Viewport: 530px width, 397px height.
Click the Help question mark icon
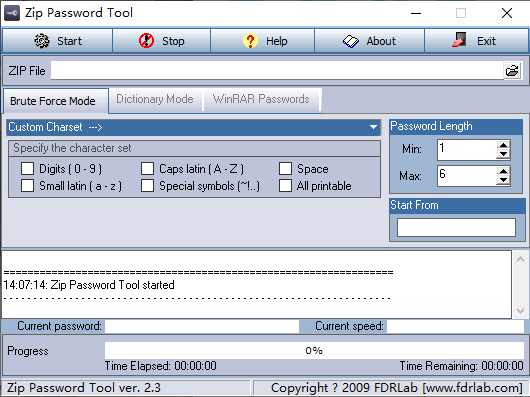click(x=250, y=41)
